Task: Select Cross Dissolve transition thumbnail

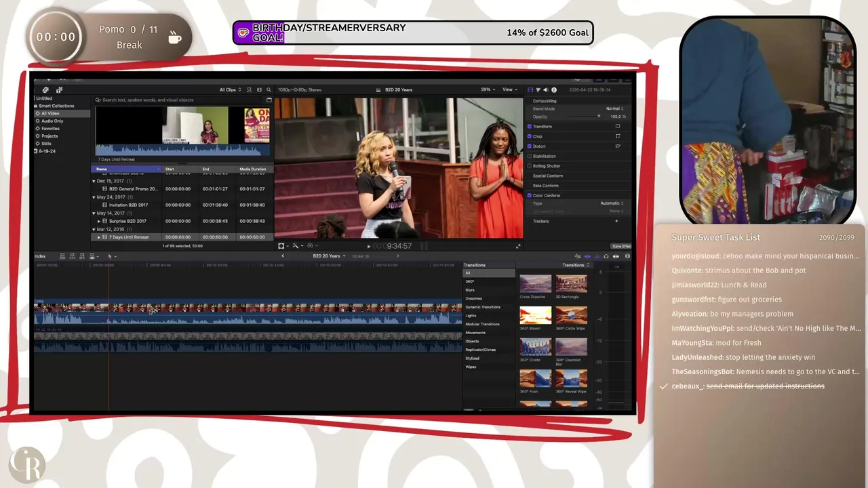Action: [535, 284]
